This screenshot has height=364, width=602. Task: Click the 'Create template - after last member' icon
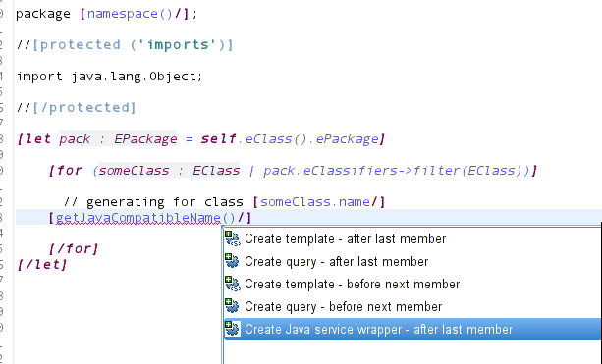pyautogui.click(x=233, y=238)
